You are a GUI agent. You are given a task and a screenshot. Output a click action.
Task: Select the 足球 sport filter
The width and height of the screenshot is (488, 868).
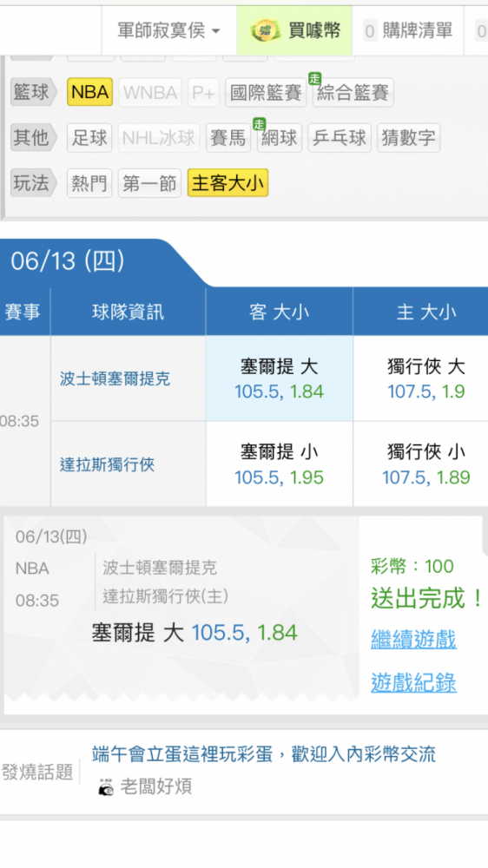[x=89, y=138]
